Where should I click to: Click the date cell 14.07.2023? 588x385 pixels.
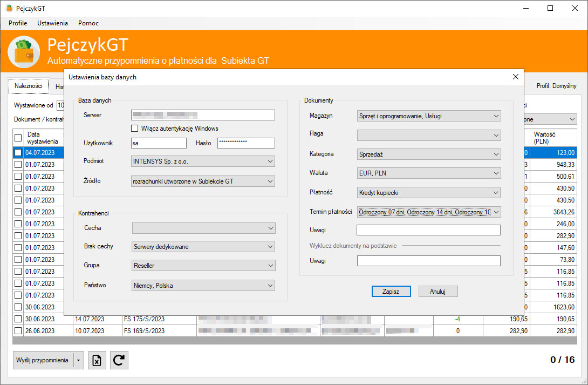[x=90, y=319]
